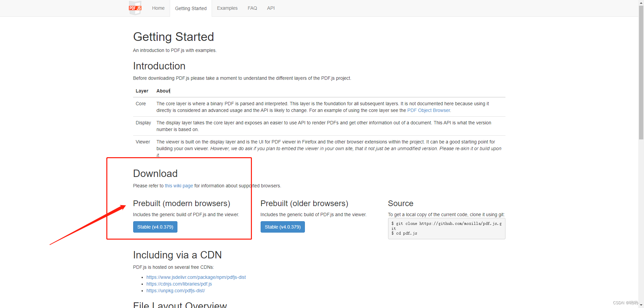The image size is (644, 308).
Task: Click the scrollbar up arrow
Action: coord(641,2)
